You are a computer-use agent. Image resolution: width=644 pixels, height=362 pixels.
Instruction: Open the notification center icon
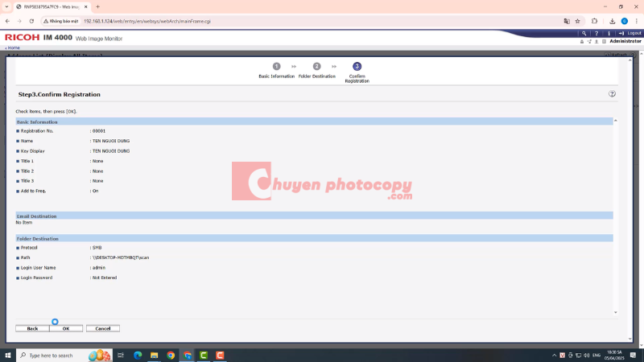click(633, 356)
